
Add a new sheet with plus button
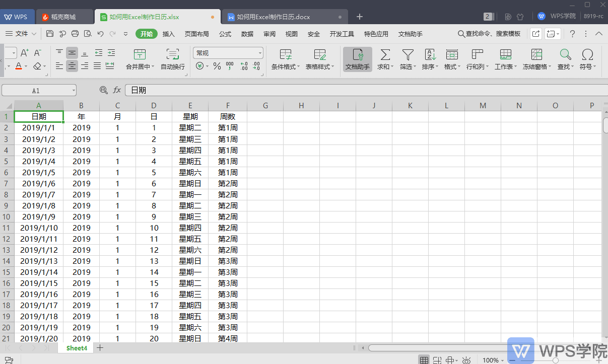100,347
